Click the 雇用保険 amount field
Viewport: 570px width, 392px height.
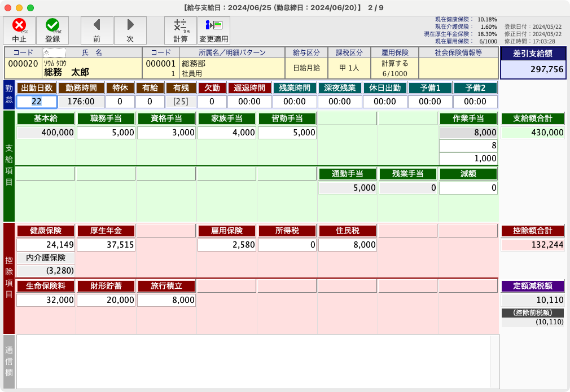[x=226, y=245]
